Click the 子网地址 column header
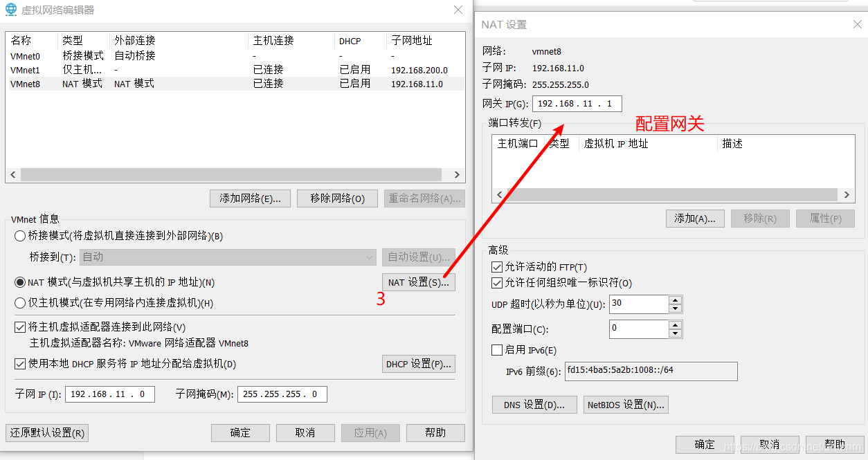The width and height of the screenshot is (868, 460). [x=425, y=41]
